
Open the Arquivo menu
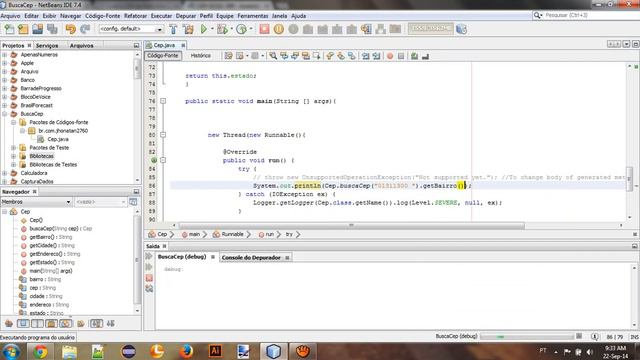[10, 16]
